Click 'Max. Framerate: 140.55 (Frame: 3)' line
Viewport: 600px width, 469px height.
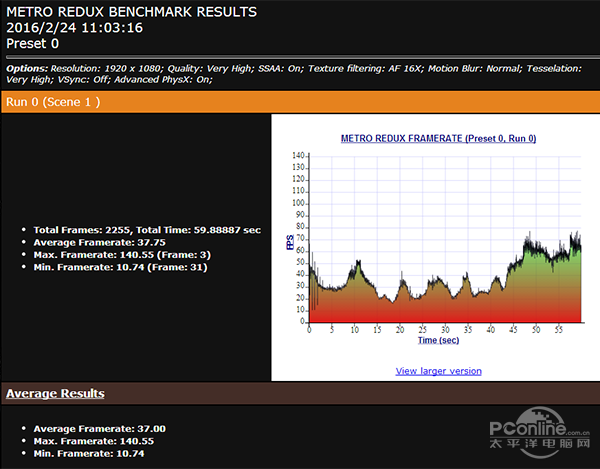coord(122,255)
